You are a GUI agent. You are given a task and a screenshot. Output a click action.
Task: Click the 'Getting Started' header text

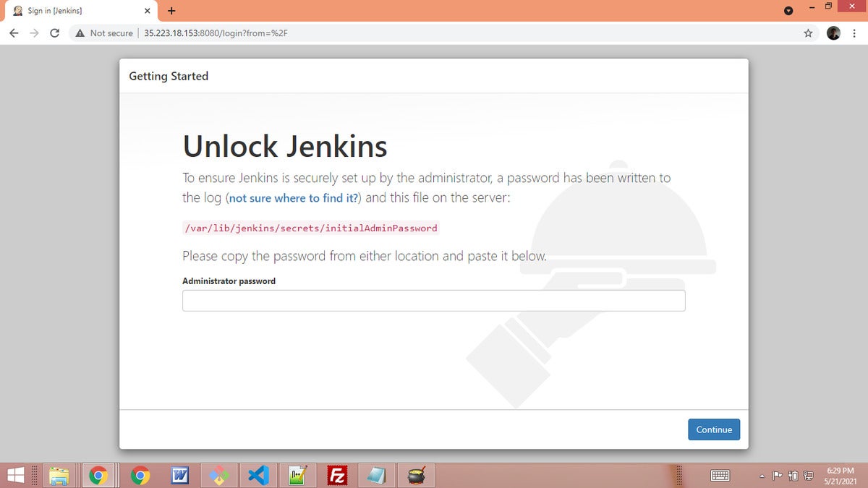(169, 76)
